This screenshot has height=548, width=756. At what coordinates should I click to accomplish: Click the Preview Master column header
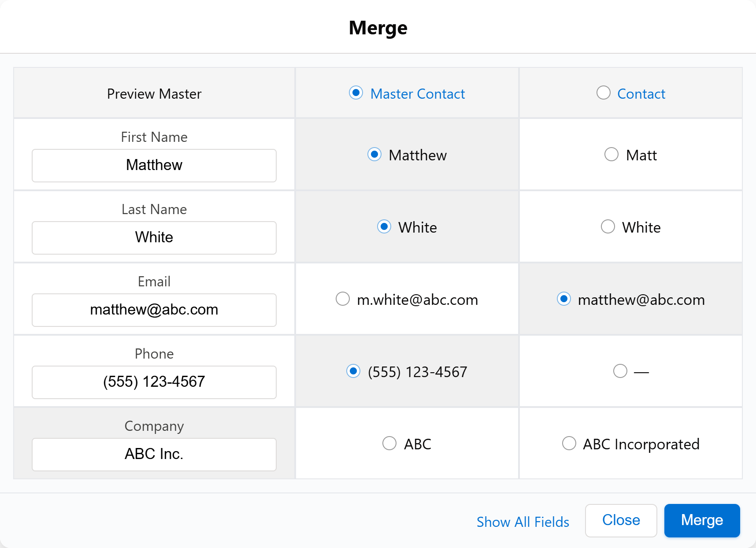(x=154, y=93)
